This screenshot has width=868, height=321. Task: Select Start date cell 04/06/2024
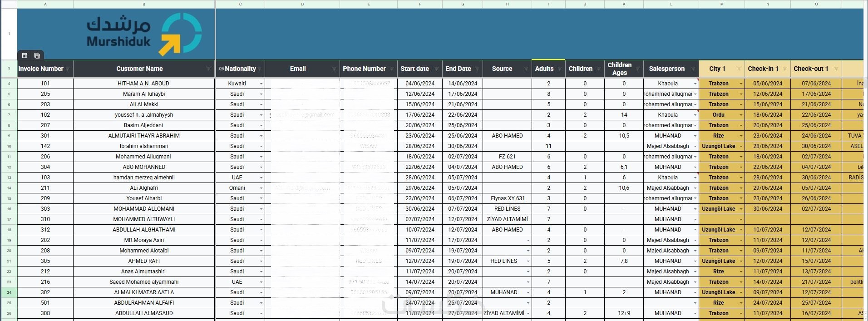(420, 84)
